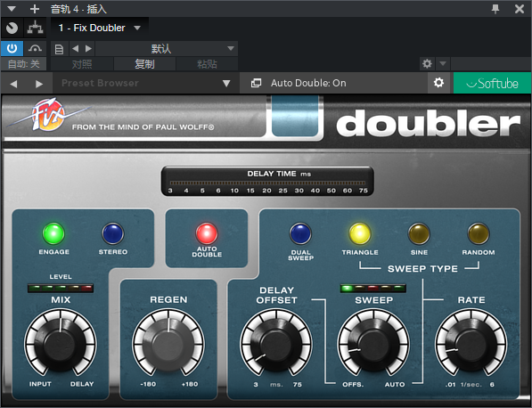Open Softube plugin settings gear
532x408 pixels.
[x=438, y=83]
